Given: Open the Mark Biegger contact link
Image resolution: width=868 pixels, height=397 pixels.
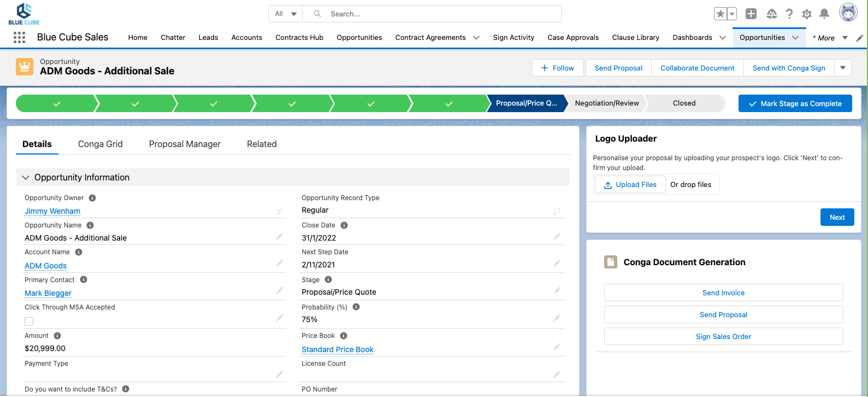Looking at the screenshot, I should click(48, 293).
